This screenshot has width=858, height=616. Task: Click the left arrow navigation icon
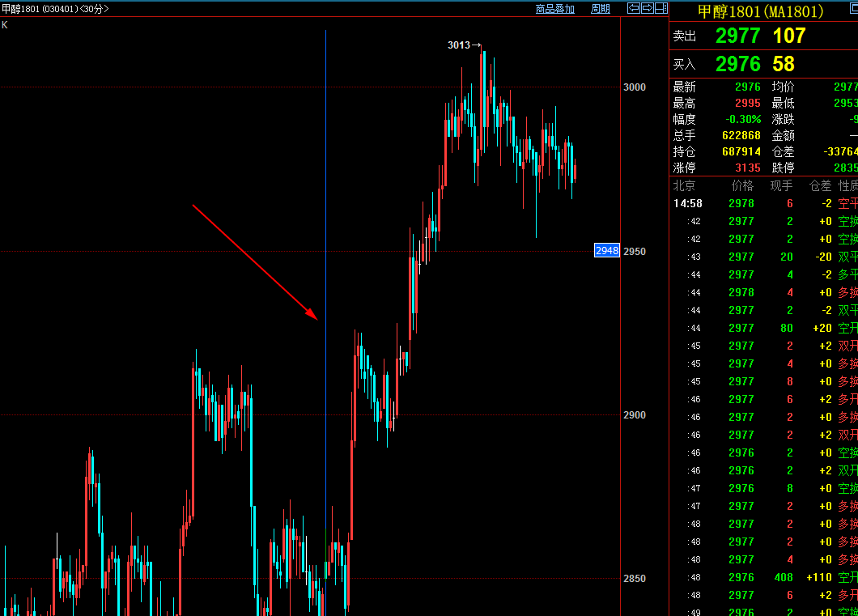pos(635,8)
